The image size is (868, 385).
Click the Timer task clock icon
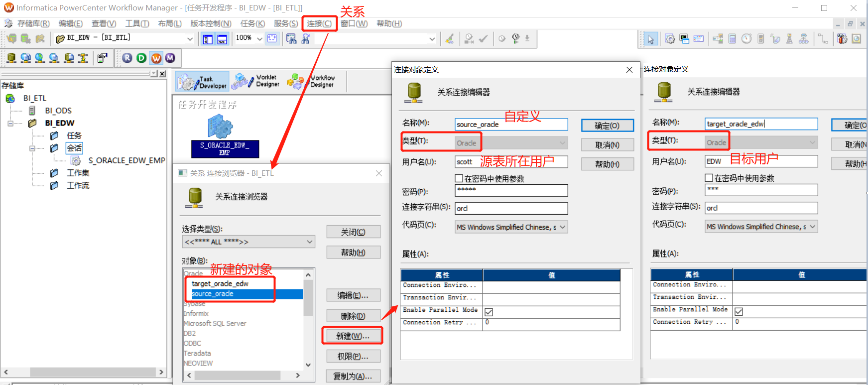746,39
